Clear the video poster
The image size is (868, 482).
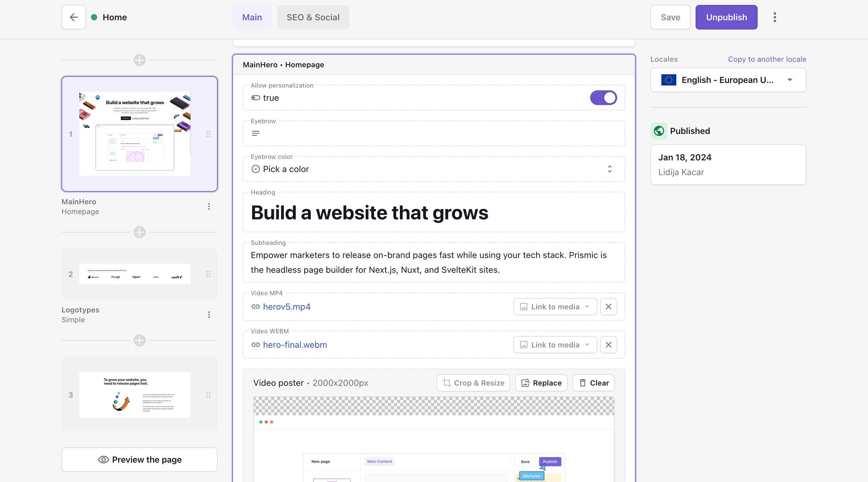click(593, 383)
